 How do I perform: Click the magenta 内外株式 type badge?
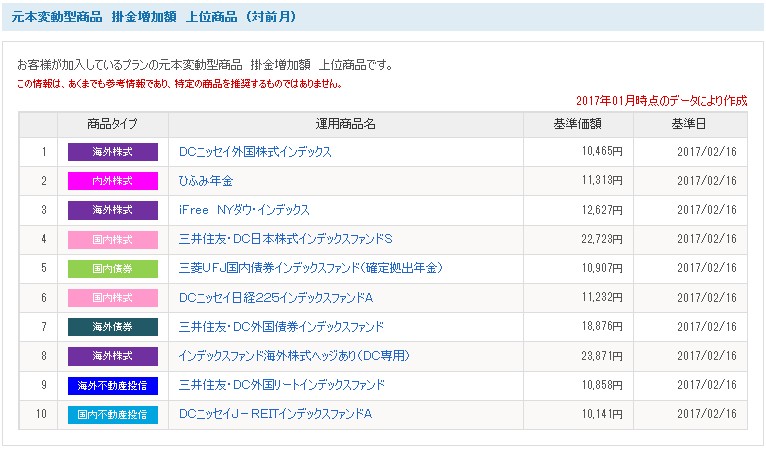113,181
